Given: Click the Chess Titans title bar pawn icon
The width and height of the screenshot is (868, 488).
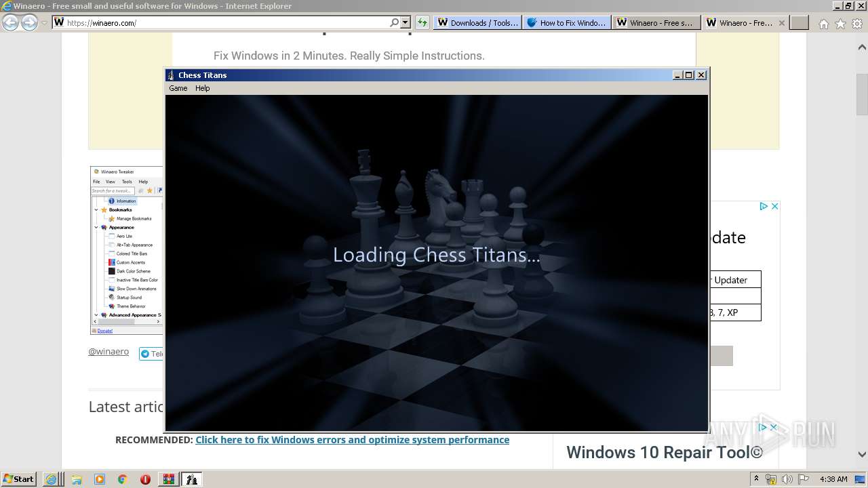Looking at the screenshot, I should pyautogui.click(x=171, y=75).
